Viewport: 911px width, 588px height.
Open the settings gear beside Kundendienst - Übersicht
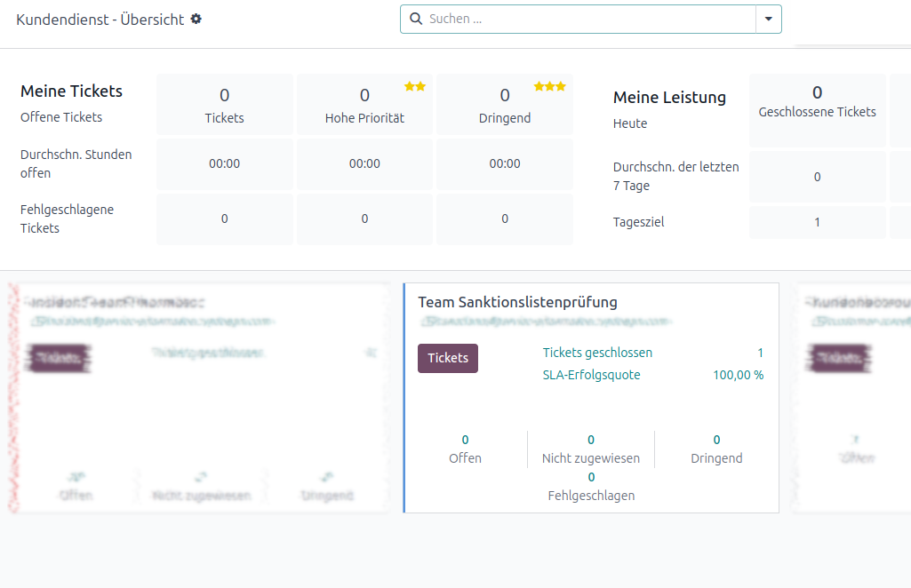196,19
